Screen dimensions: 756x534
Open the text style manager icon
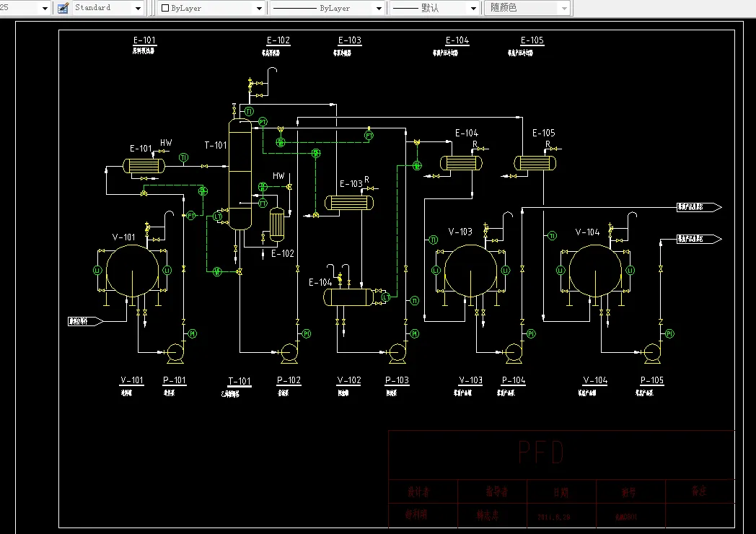63,8
